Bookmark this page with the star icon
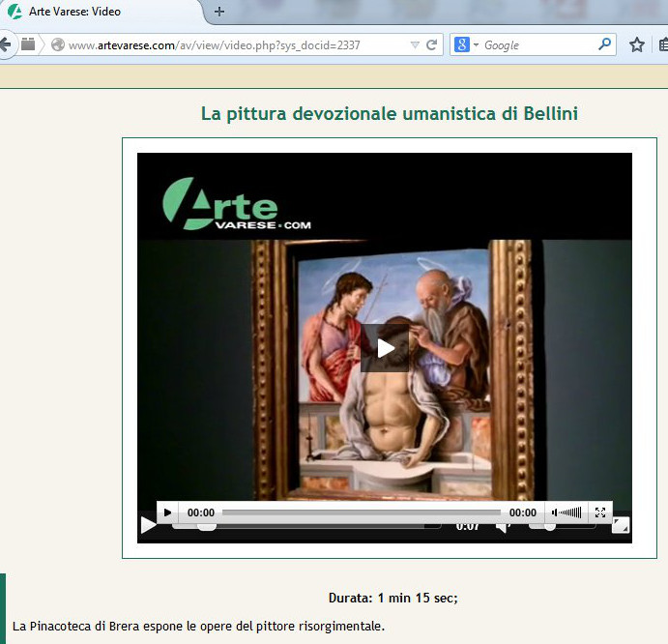 coord(636,44)
